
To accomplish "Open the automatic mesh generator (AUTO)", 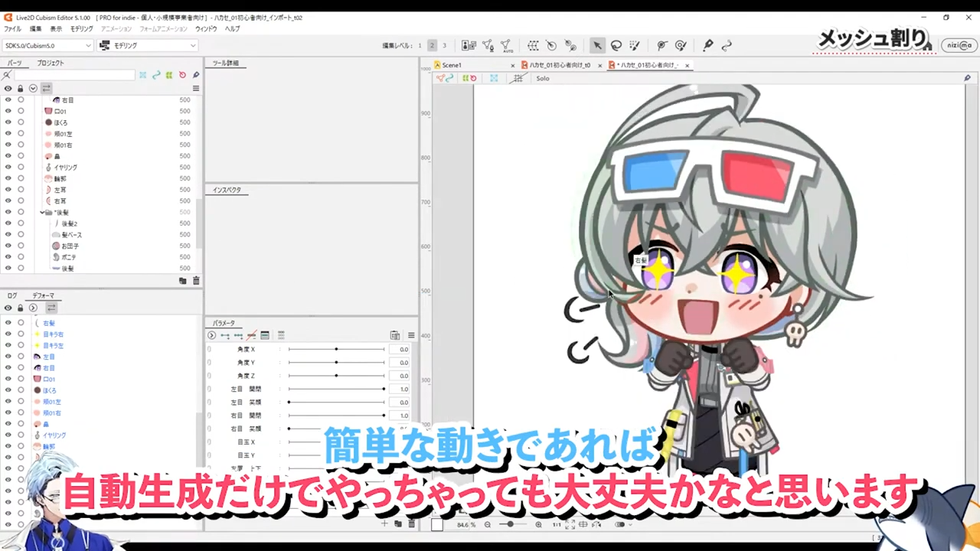I will [x=507, y=46].
